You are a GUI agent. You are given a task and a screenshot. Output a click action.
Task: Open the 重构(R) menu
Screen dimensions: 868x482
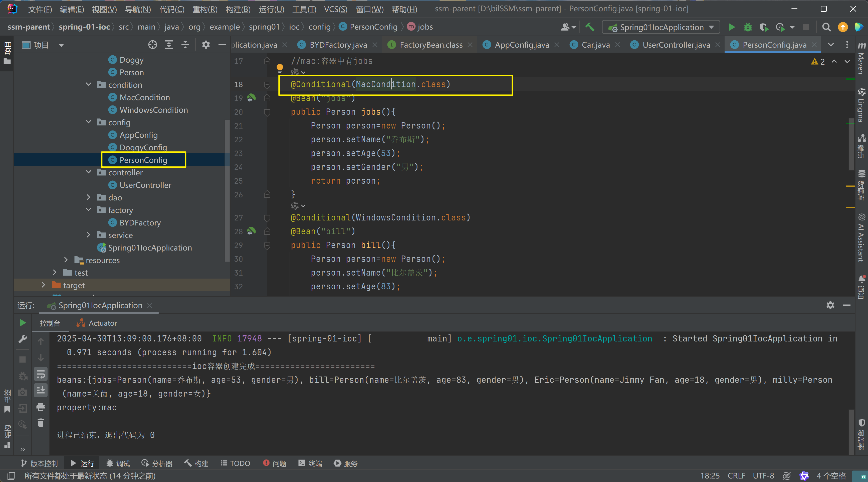point(204,9)
